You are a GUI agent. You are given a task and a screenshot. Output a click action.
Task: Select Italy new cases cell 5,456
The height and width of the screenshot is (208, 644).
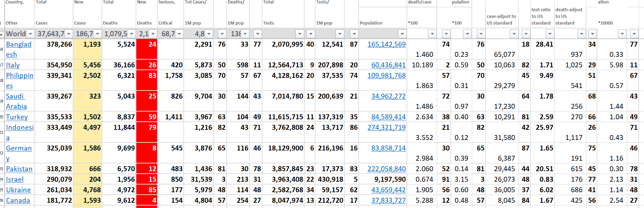[x=87, y=65]
